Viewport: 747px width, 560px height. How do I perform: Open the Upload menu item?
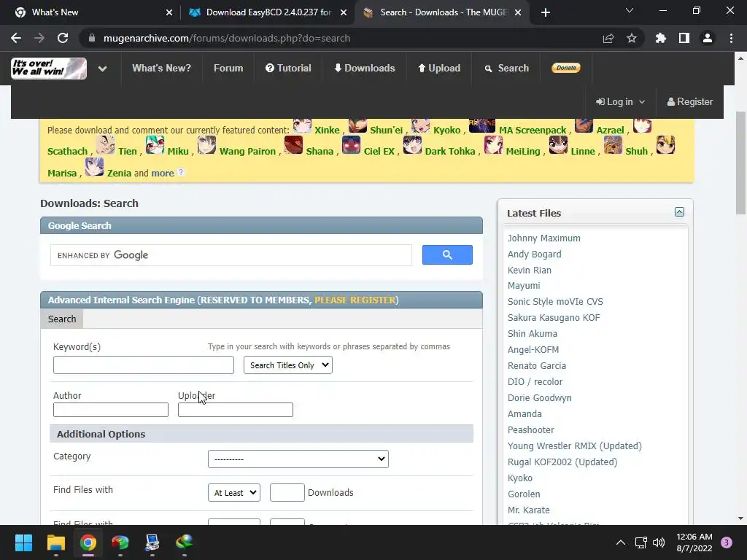coord(439,68)
